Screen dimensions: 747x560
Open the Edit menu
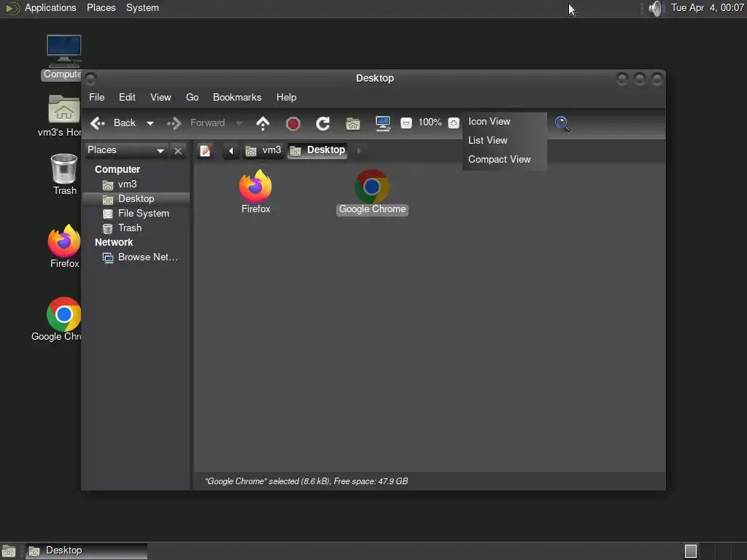(127, 97)
